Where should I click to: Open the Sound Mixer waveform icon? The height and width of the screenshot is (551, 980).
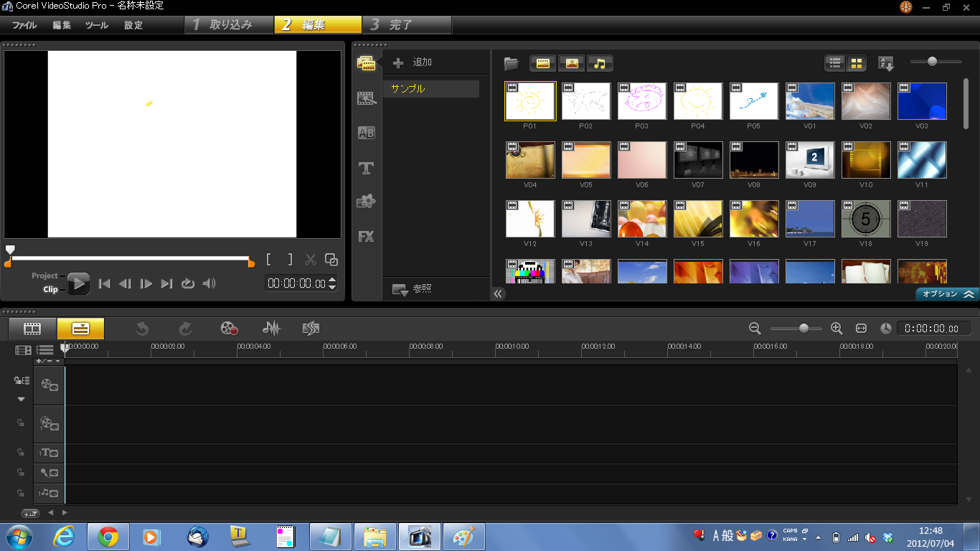click(x=271, y=329)
